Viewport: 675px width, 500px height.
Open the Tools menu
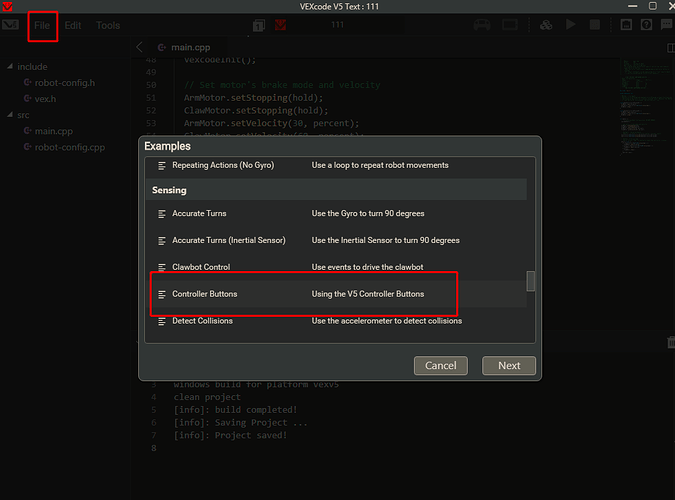pos(108,25)
